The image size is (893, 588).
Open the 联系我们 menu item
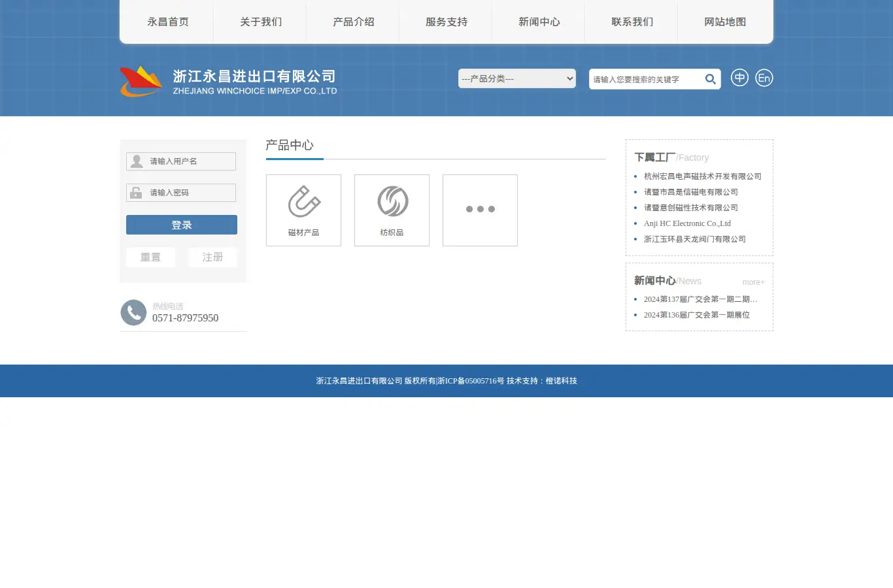click(x=632, y=22)
